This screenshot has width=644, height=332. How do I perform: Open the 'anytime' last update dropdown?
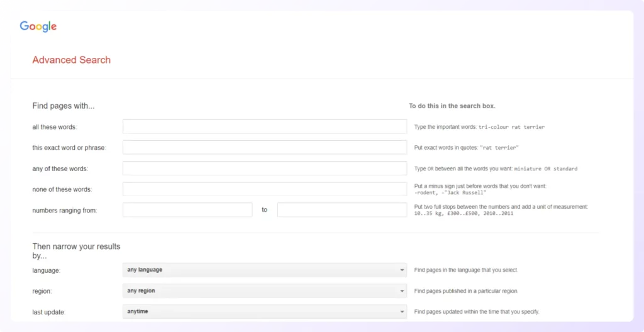tap(265, 311)
